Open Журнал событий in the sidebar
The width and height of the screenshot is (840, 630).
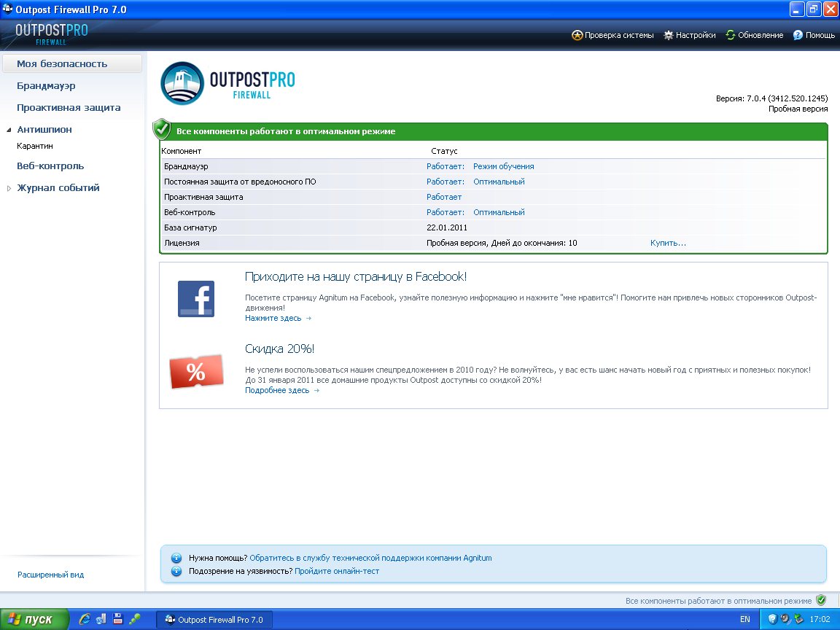click(58, 188)
